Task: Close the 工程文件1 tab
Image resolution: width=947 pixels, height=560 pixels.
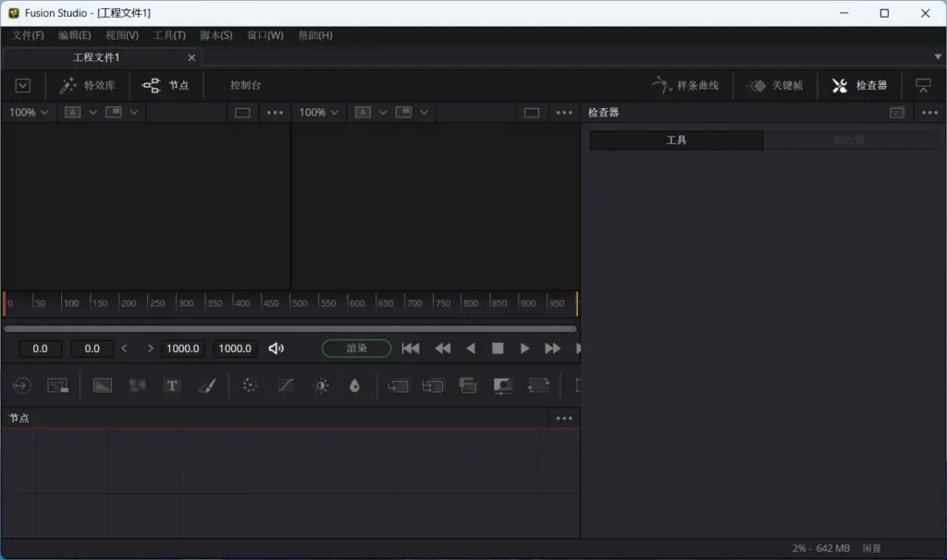Action: (191, 57)
